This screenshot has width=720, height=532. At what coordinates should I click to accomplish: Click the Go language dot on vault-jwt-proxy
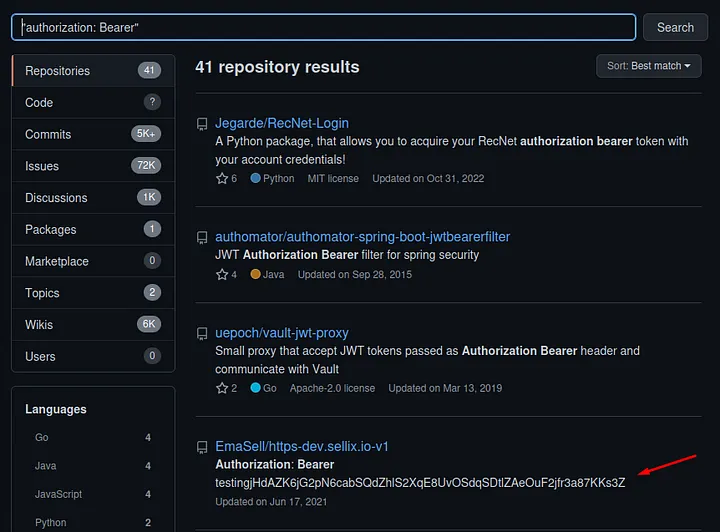255,387
